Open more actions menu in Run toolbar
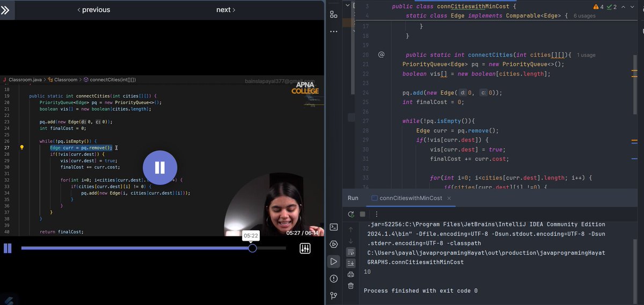644x305 pixels. (376, 214)
